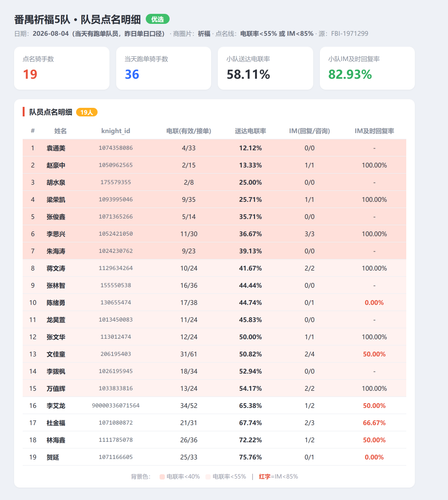Viewport: 448px width, 500px height.
Task: Click the 44.44% rate cell
Action: [250, 285]
